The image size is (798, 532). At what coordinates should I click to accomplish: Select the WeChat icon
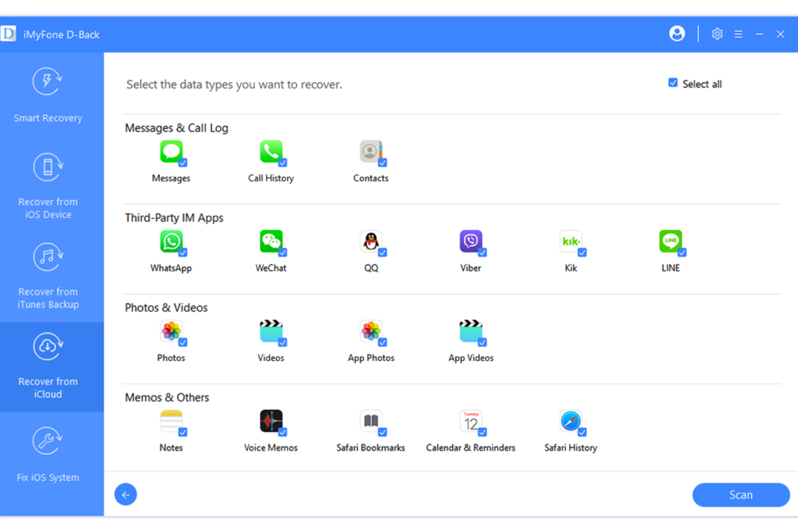pyautogui.click(x=271, y=242)
